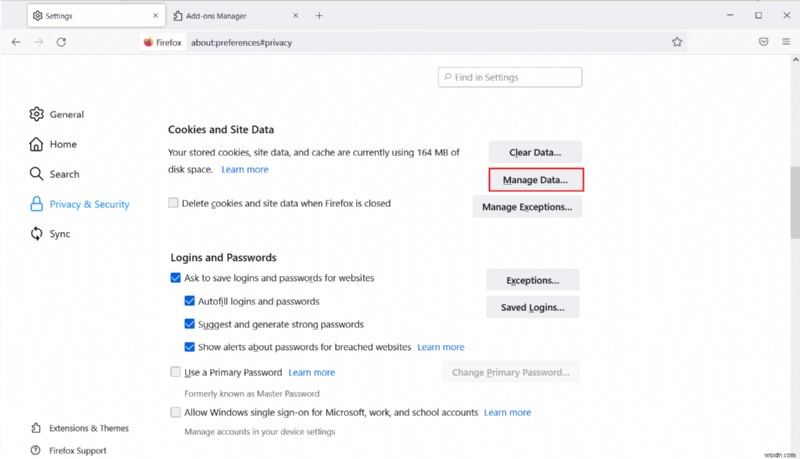The height and width of the screenshot is (459, 800).
Task: Click the back navigation arrow
Action: [x=16, y=42]
